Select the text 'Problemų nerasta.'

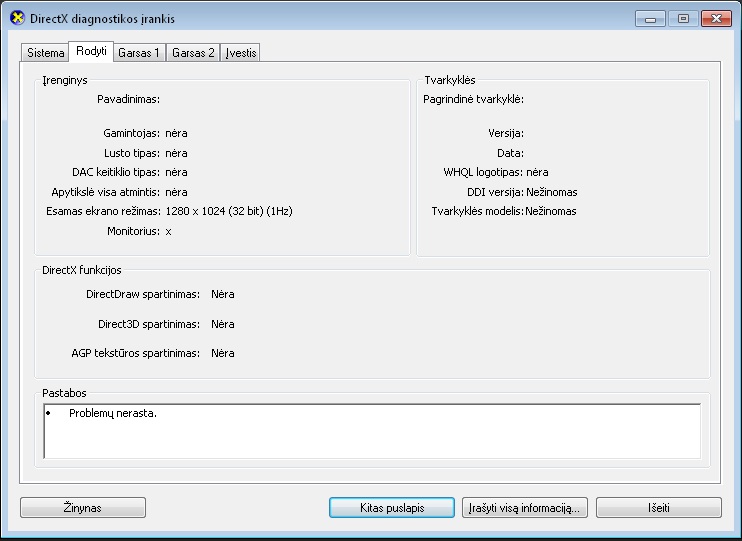coord(113,413)
